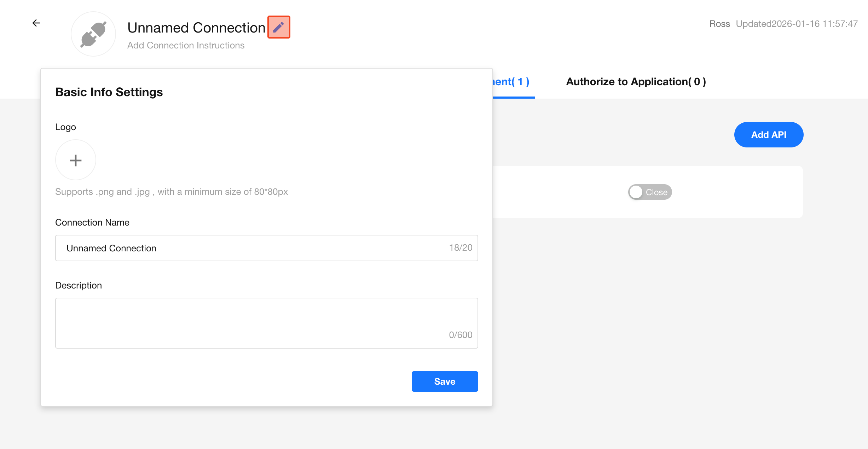This screenshot has width=868, height=449.
Task: Click the Unnamed Connection header title
Action: 196,28
